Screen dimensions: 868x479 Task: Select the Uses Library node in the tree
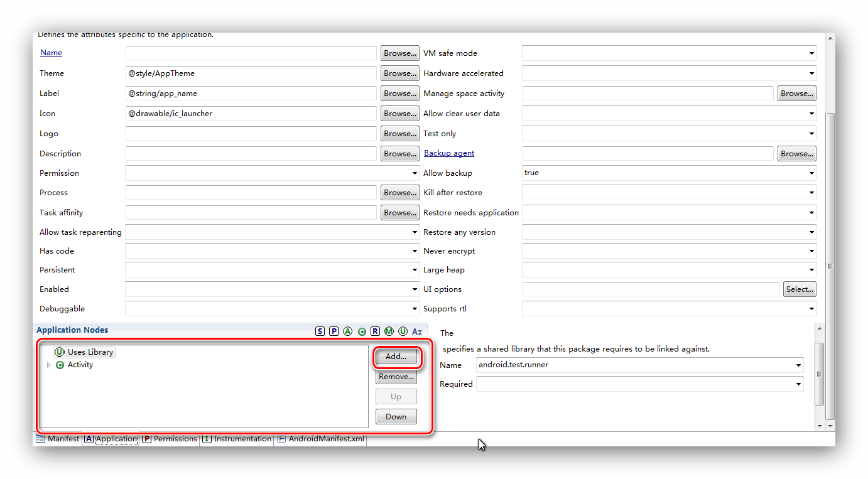tap(84, 352)
